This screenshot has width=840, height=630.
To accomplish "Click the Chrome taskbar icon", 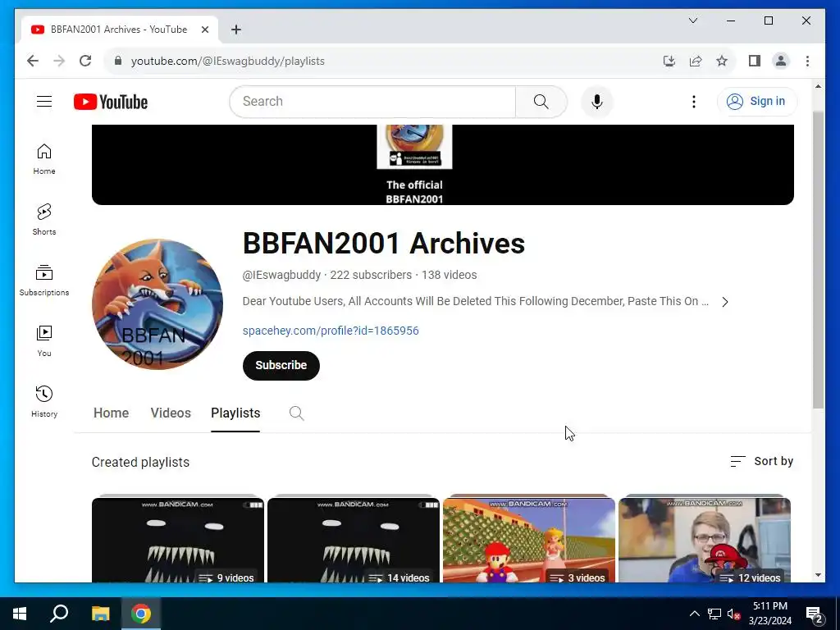I will click(141, 614).
